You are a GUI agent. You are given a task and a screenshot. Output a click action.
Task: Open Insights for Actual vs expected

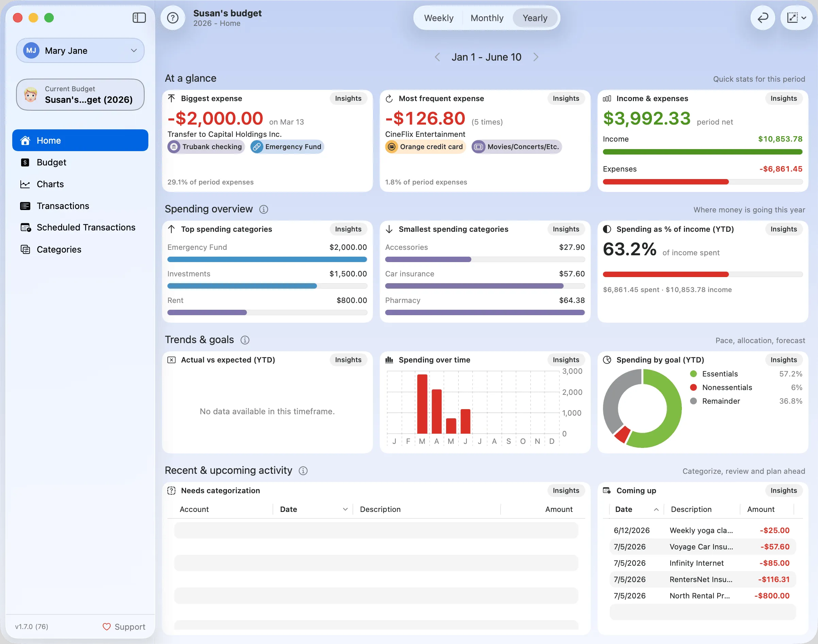[348, 360]
